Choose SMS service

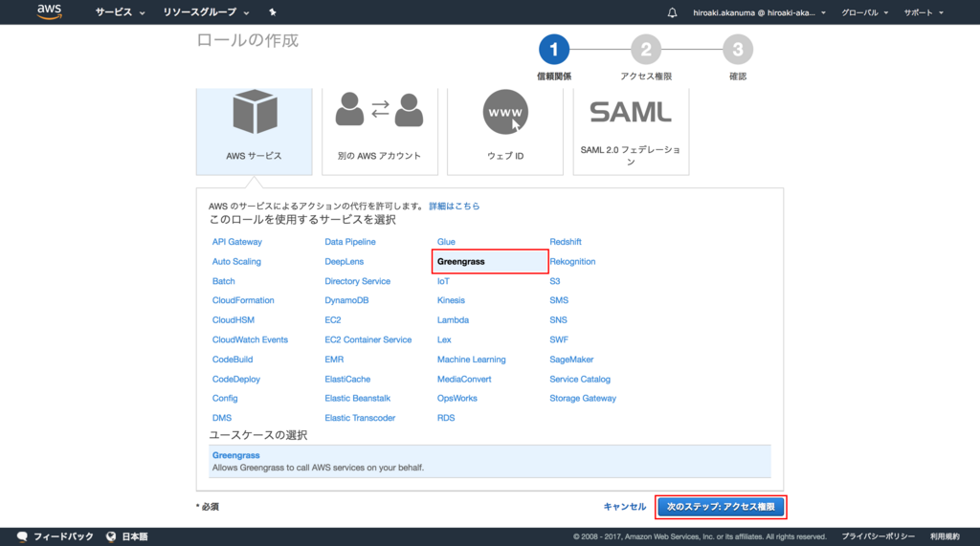(x=559, y=300)
